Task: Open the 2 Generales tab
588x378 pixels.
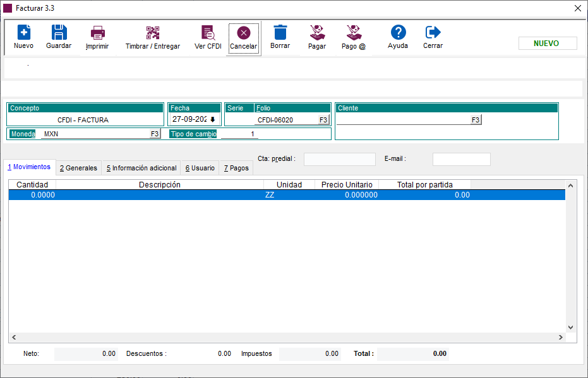Action: tap(78, 168)
